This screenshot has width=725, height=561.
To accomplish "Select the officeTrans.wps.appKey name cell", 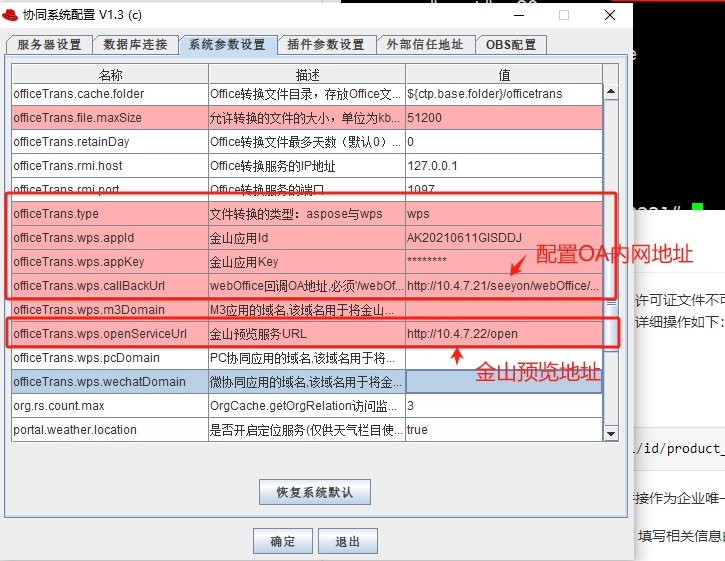I will click(x=110, y=262).
